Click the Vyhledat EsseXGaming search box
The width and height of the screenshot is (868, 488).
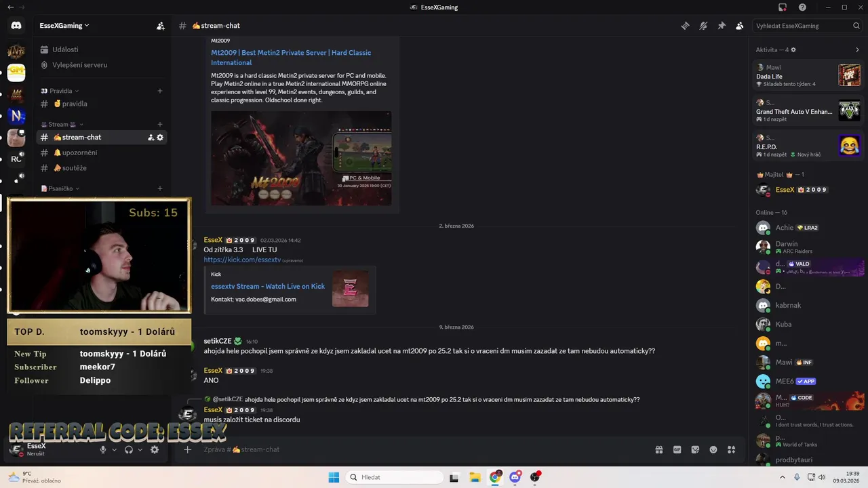pos(807,26)
